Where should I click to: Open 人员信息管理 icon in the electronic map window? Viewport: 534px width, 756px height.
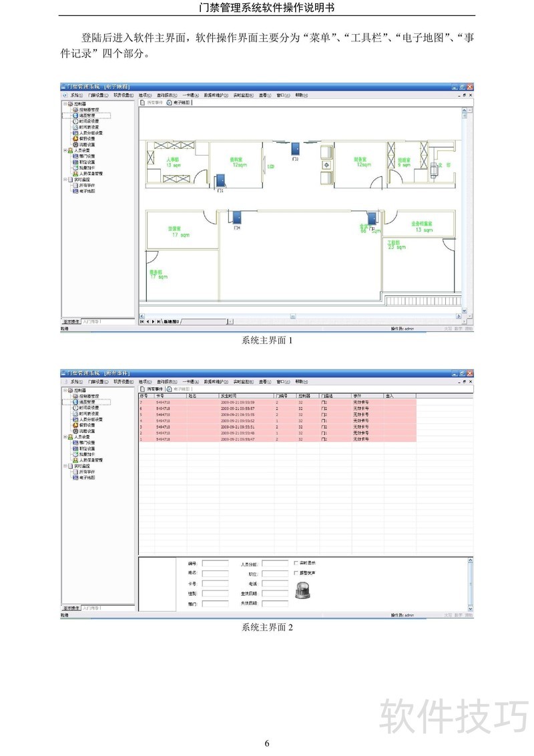75,174
